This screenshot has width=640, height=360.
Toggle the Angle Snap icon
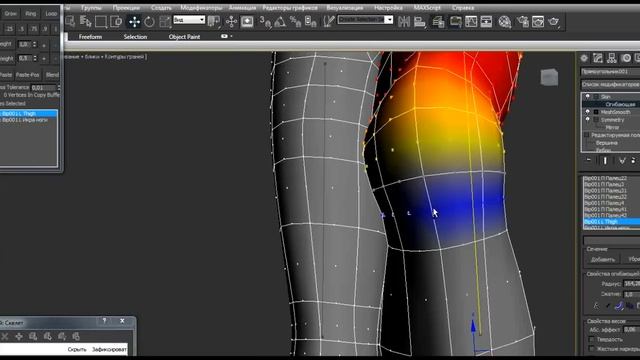[x=280, y=22]
